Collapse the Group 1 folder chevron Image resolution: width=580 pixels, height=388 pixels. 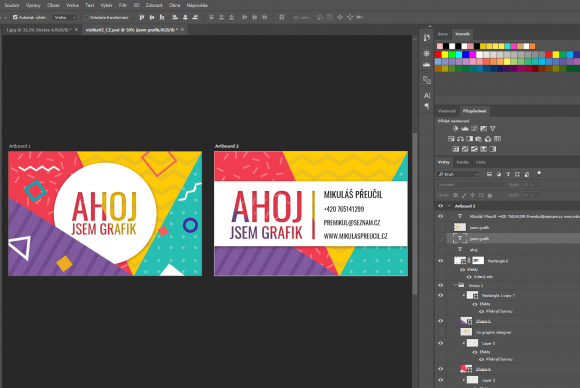(455, 285)
